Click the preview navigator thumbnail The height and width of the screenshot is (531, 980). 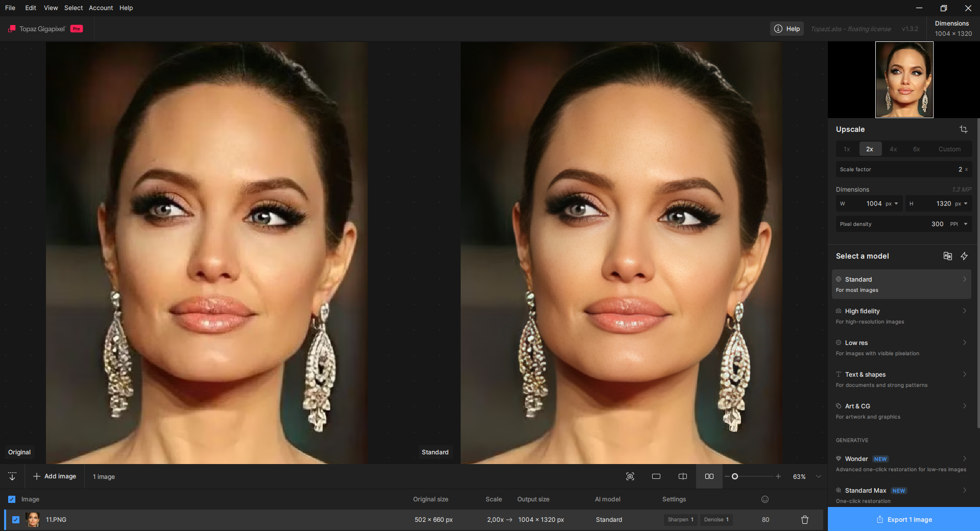coord(904,80)
